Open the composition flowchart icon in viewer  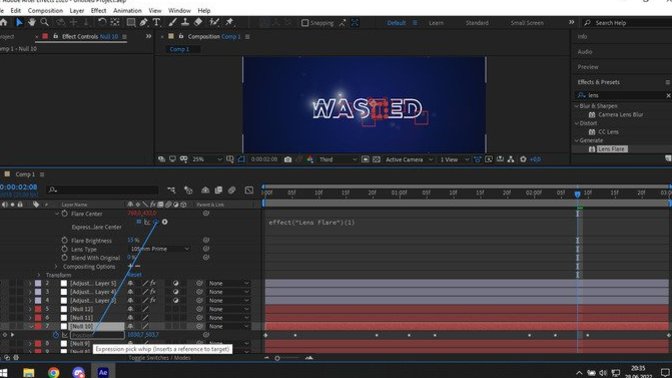point(511,159)
